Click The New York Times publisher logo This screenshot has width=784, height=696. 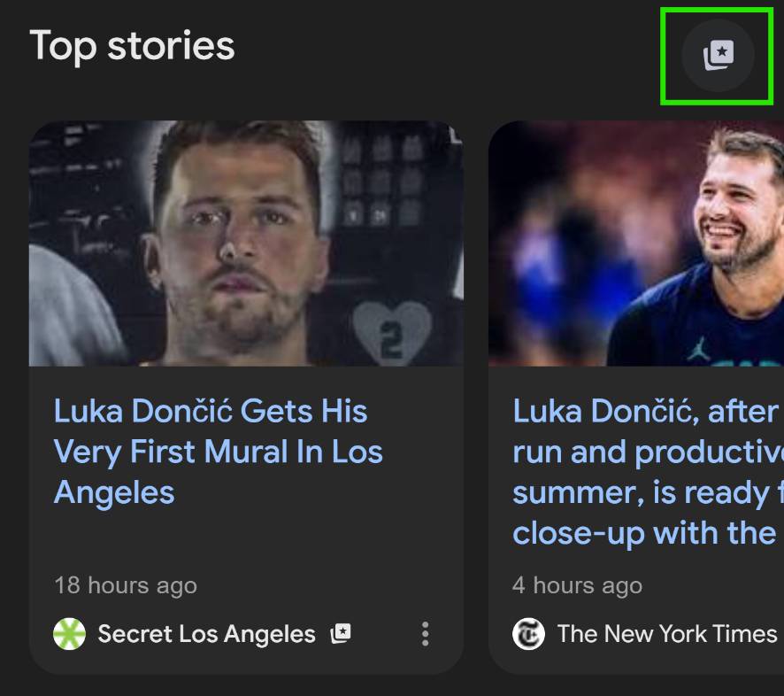pos(528,633)
